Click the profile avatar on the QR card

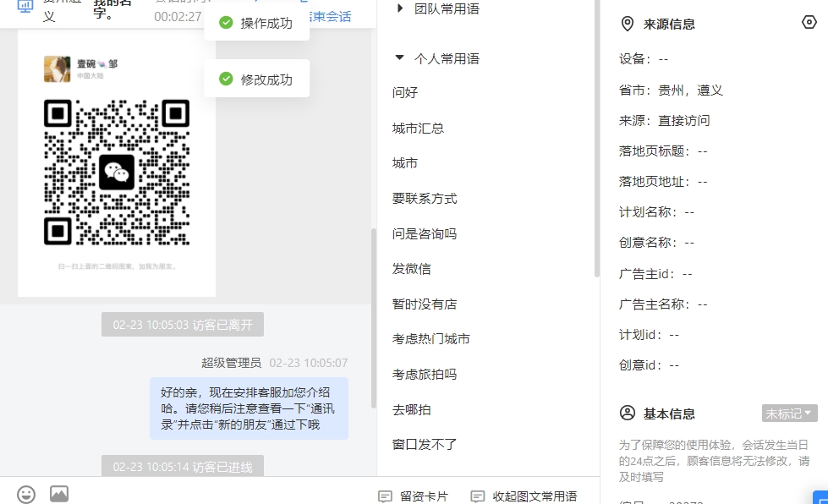(57, 69)
